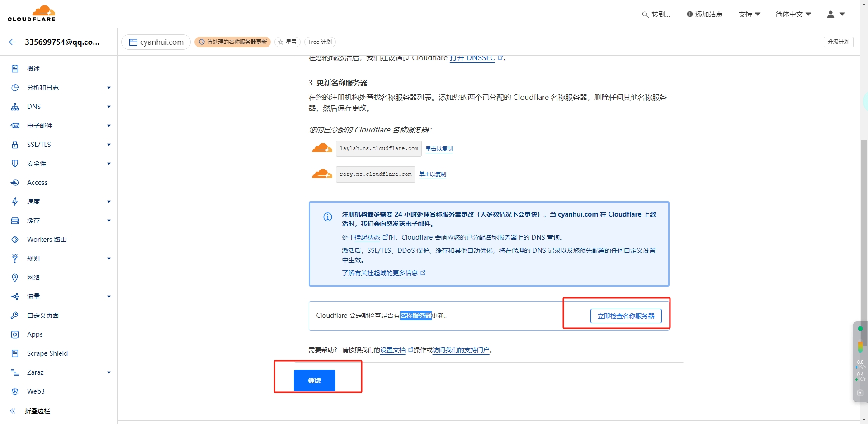Click the Scrape Shield document icon
This screenshot has width=868, height=424.
[x=15, y=353]
